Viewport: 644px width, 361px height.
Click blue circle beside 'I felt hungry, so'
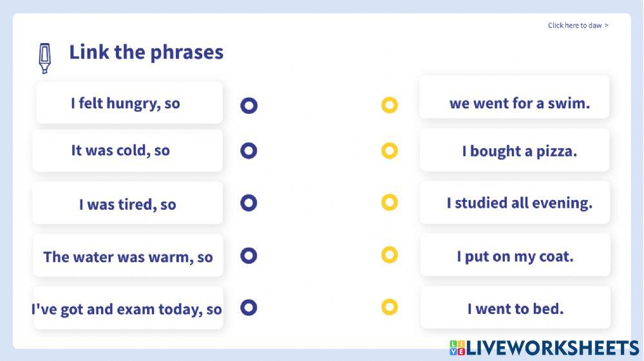(x=249, y=106)
